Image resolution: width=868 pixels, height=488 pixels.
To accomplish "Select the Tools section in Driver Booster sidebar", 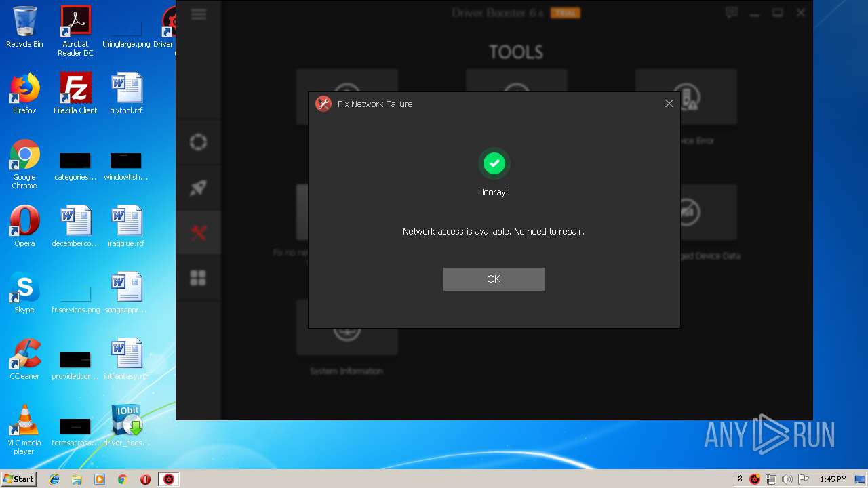I will pyautogui.click(x=198, y=232).
